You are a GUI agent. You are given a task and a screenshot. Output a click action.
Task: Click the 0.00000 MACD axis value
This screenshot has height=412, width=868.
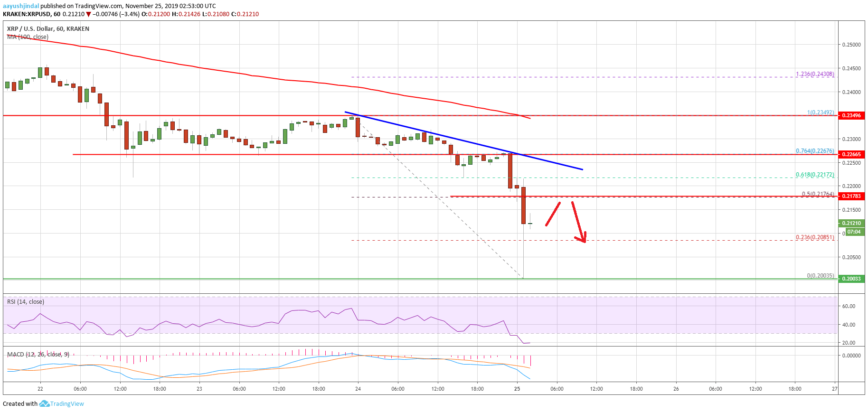pos(851,356)
